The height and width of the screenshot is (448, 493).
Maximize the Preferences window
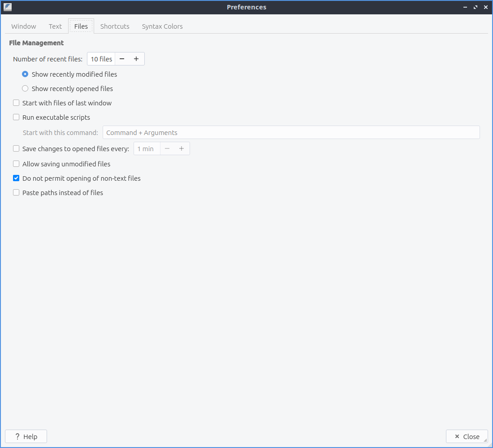pyautogui.click(x=476, y=7)
